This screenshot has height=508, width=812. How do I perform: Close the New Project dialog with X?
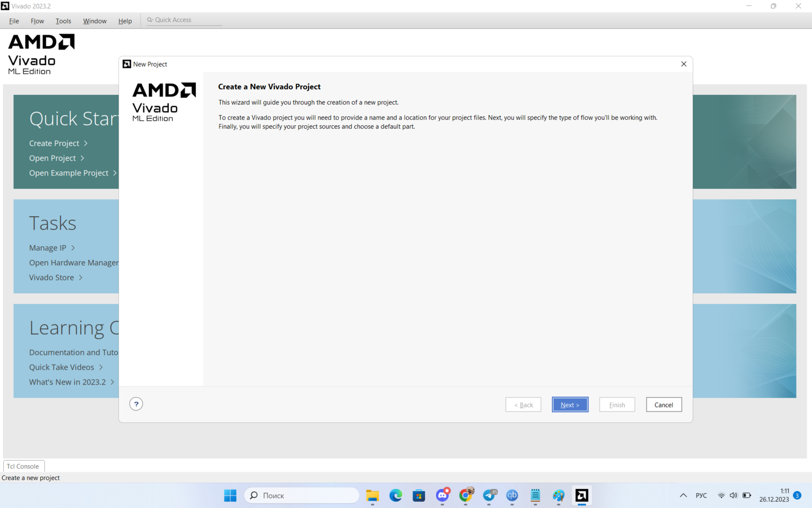[684, 64]
